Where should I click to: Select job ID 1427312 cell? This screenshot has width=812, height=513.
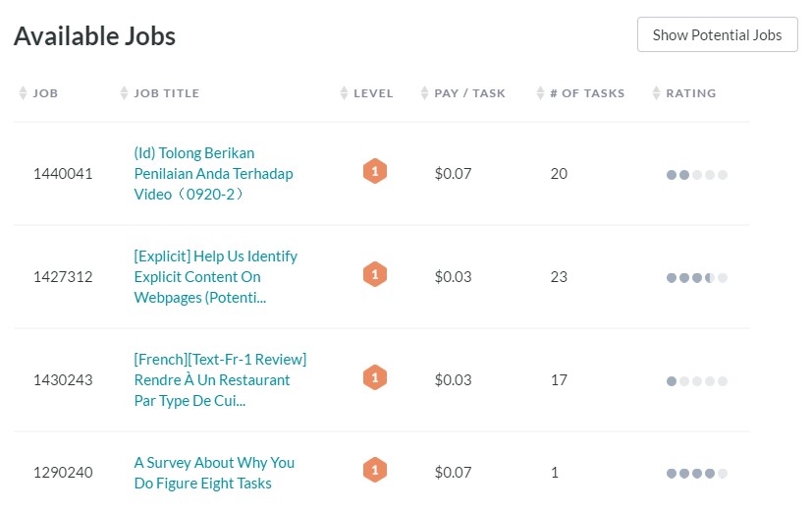(63, 277)
